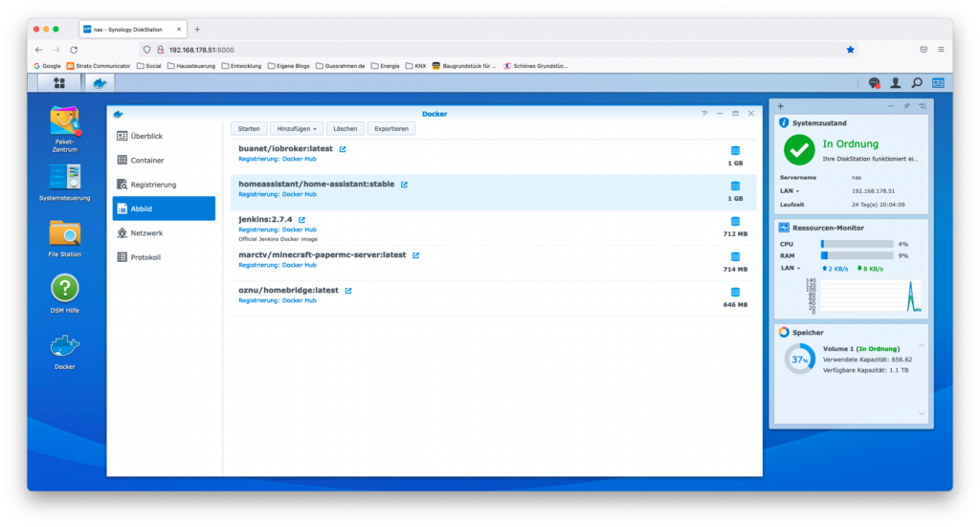Image resolution: width=980 pixels, height=527 pixels.
Task: Open external link icon next to homeassistant/home-assistant:stable
Action: [405, 185]
